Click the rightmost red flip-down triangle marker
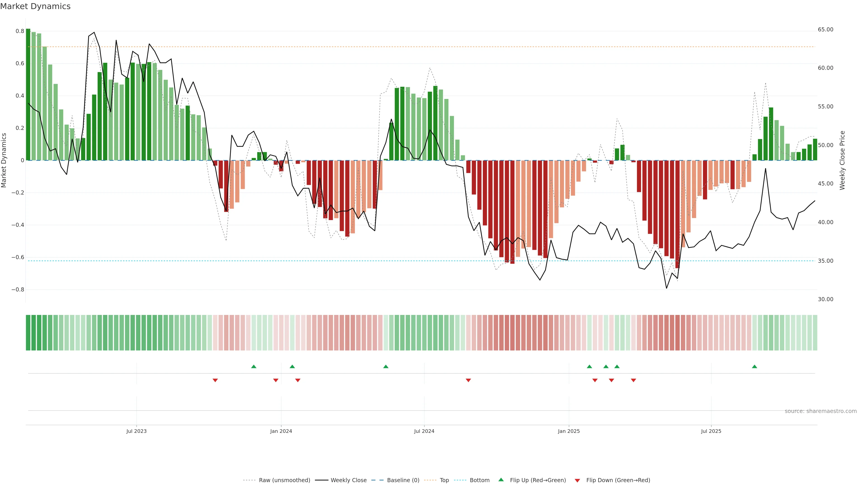The image size is (868, 488). pos(633,380)
